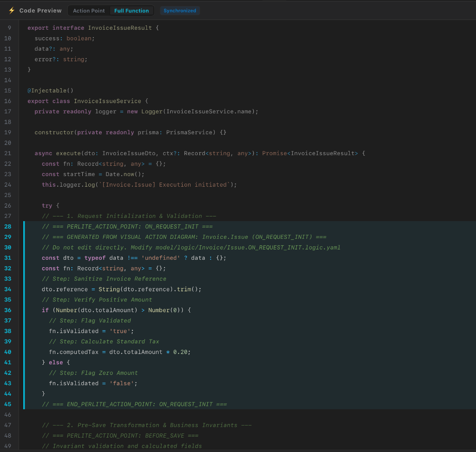
Task: Click the 'try {' line
Action: pos(50,206)
